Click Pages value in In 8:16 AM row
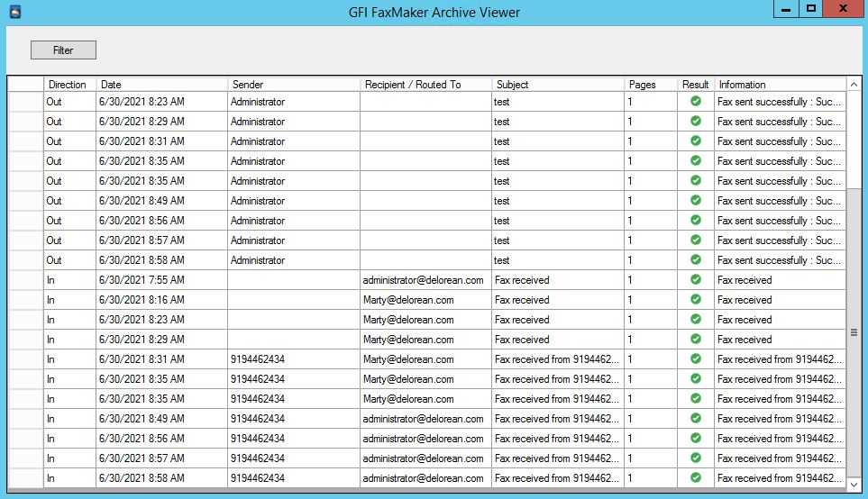The image size is (868, 499). point(629,300)
